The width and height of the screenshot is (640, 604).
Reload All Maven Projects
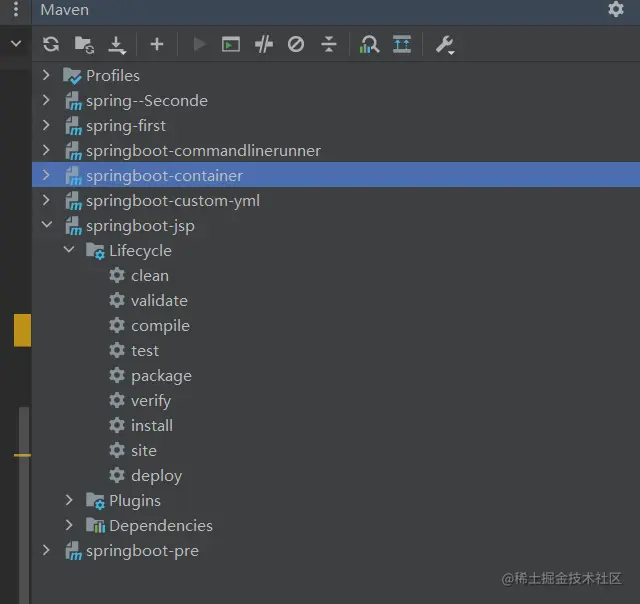coord(51,44)
